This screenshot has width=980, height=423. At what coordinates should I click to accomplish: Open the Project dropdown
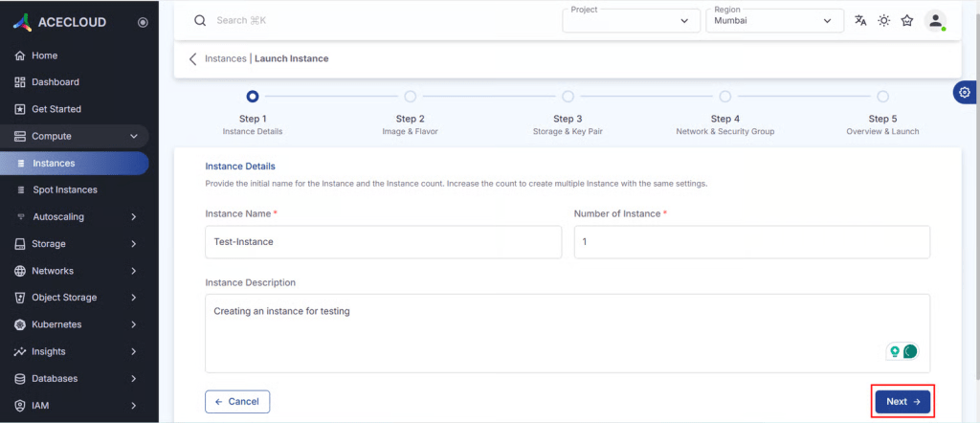632,21
